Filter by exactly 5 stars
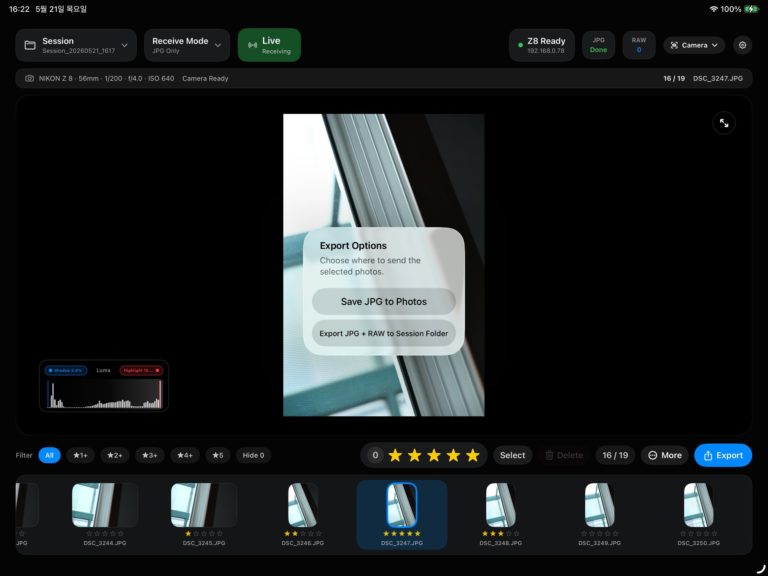 [217, 455]
